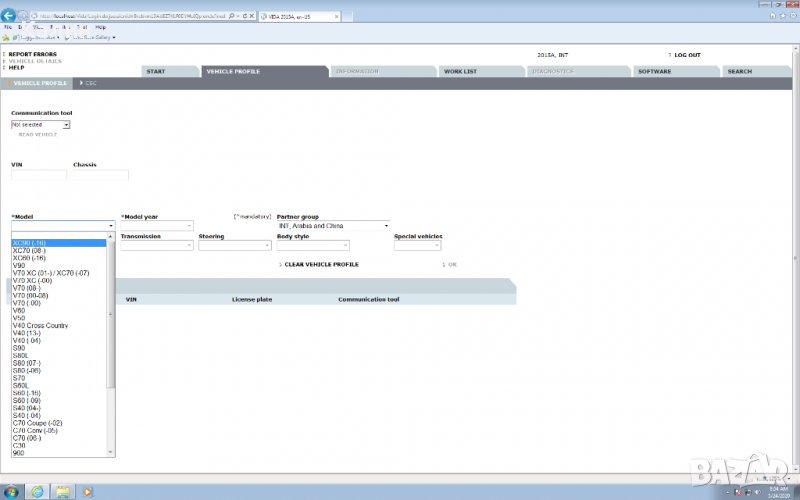Switch to the START tab
The width and height of the screenshot is (800, 500).
click(x=155, y=72)
